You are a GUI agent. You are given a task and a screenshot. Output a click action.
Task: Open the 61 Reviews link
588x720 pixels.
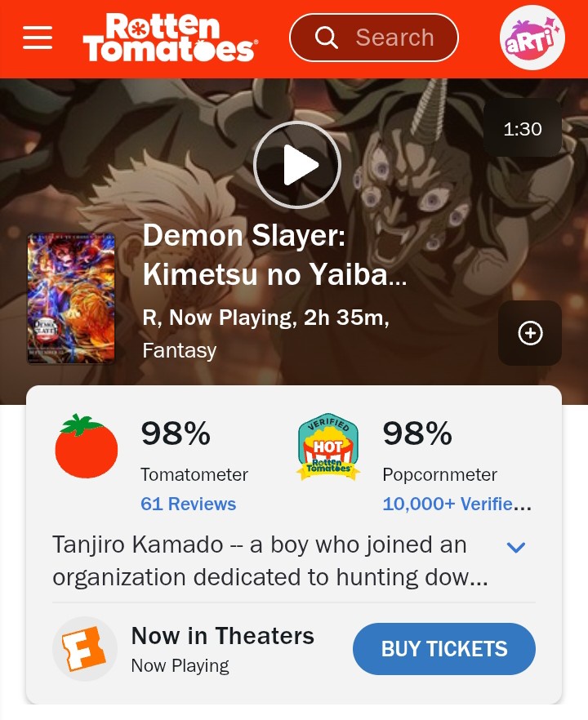tap(188, 504)
